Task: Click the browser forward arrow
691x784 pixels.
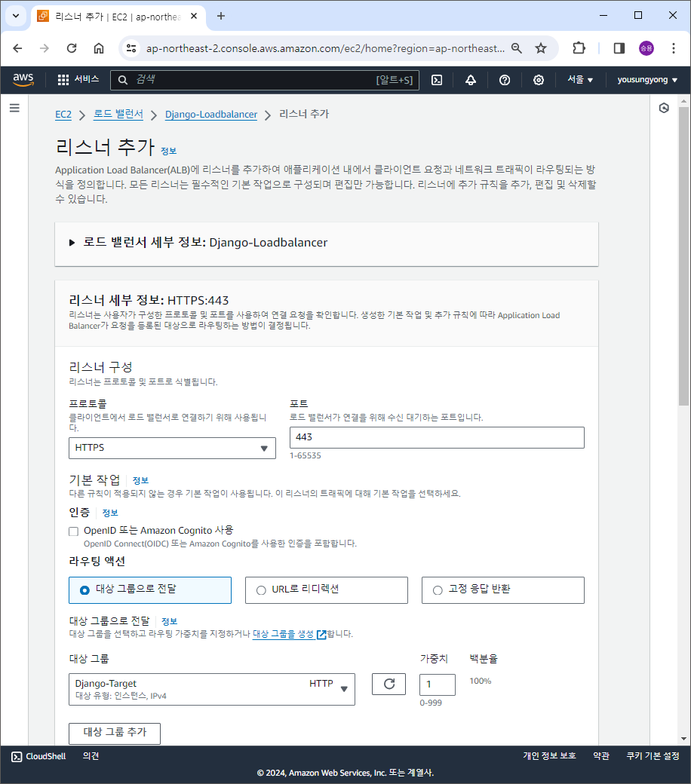Action: pos(45,48)
